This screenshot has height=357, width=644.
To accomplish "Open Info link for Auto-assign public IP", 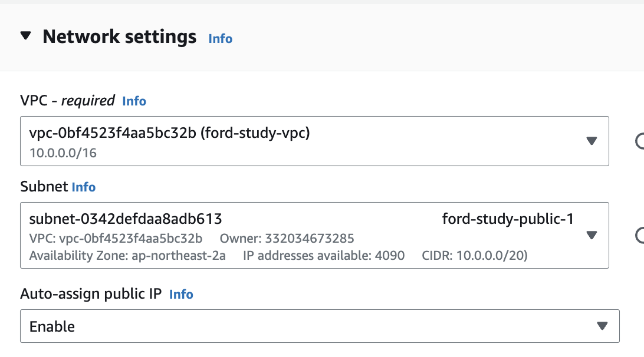I will tap(181, 294).
